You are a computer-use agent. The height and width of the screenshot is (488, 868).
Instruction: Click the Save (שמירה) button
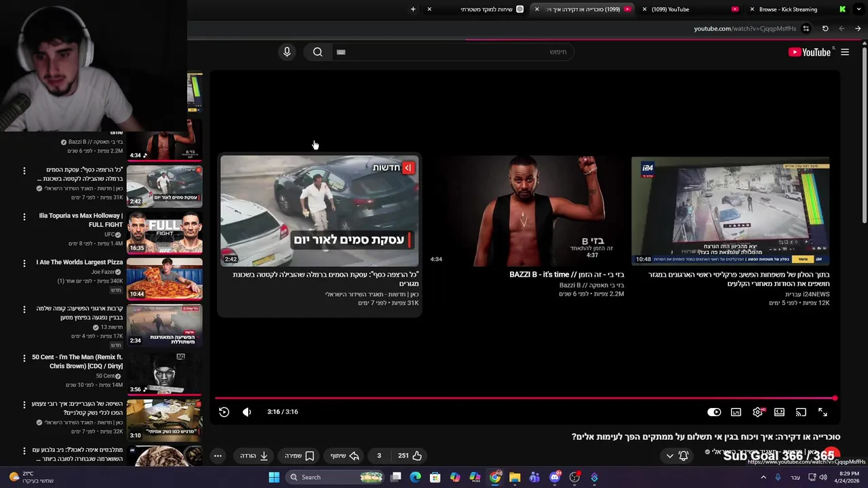tap(299, 455)
